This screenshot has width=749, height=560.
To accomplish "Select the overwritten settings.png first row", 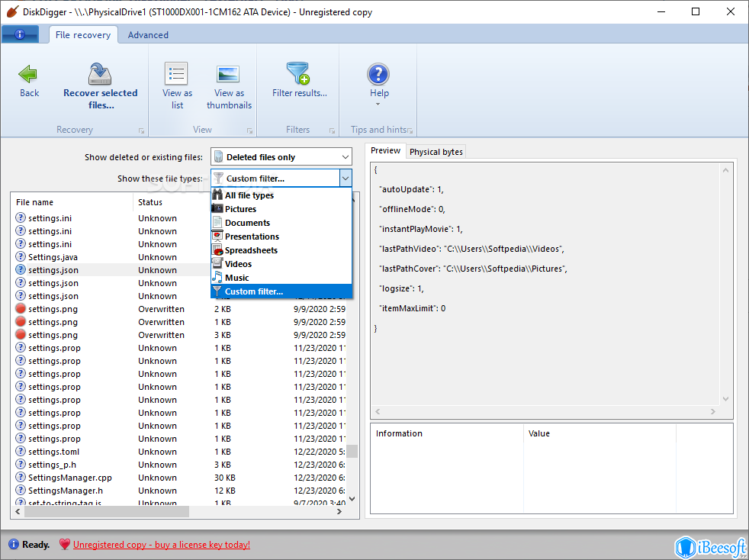I will click(53, 309).
